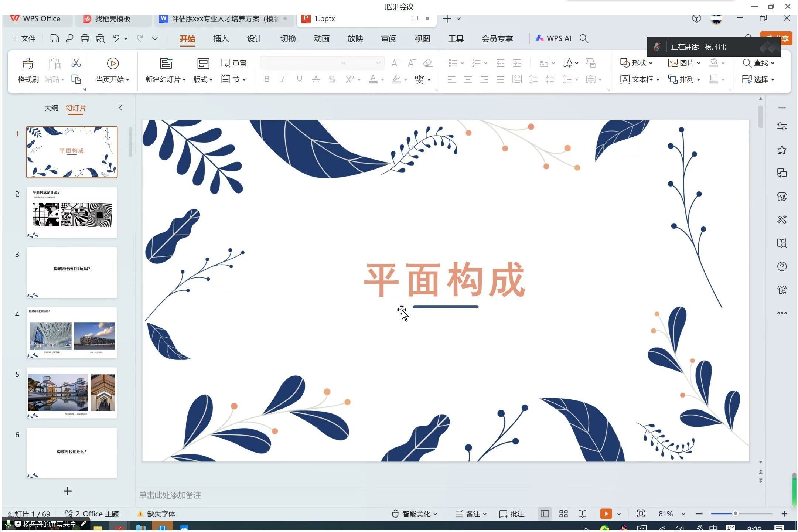This screenshot has height=532, width=798.
Task: Switch to reading view book icon
Action: [x=583, y=514]
